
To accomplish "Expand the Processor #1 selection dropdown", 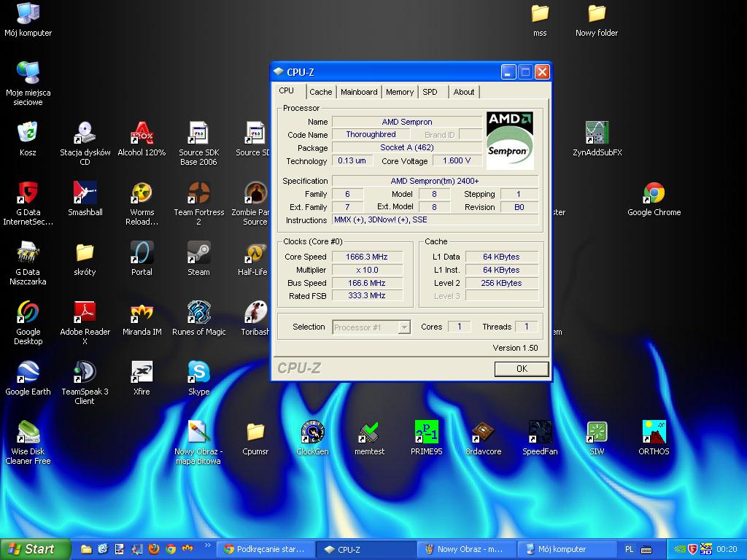I will pyautogui.click(x=404, y=327).
